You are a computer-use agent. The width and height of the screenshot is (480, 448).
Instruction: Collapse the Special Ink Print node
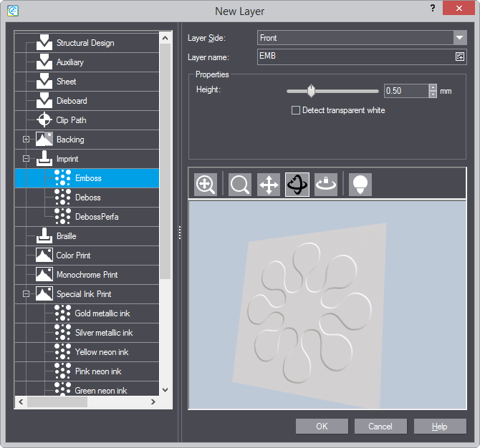(27, 294)
